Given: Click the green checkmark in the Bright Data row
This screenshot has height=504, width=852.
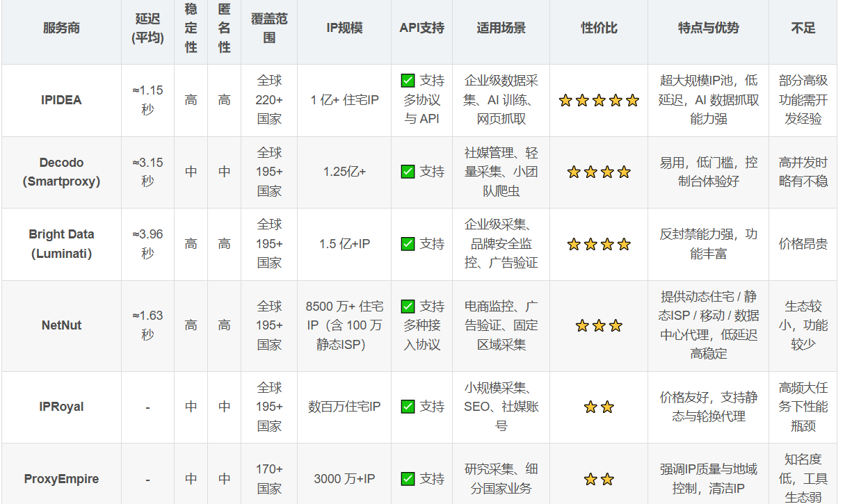Looking at the screenshot, I should coord(408,244).
